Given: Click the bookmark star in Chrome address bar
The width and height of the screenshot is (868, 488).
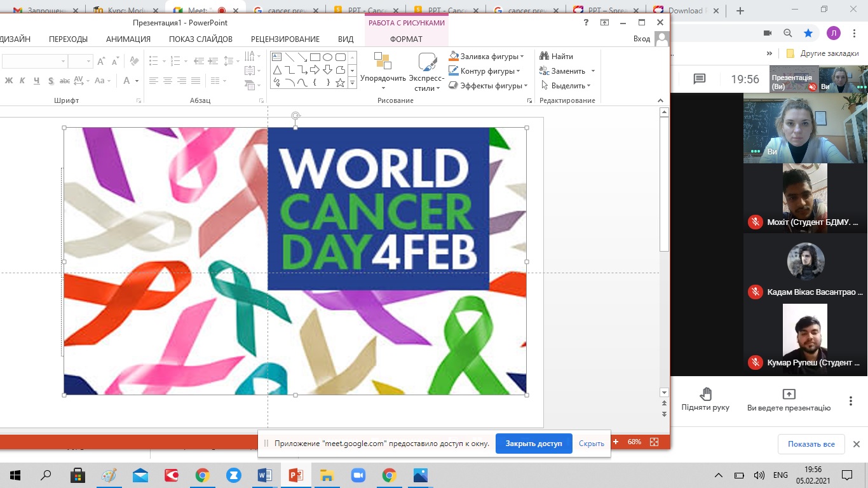Looking at the screenshot, I should [x=808, y=34].
